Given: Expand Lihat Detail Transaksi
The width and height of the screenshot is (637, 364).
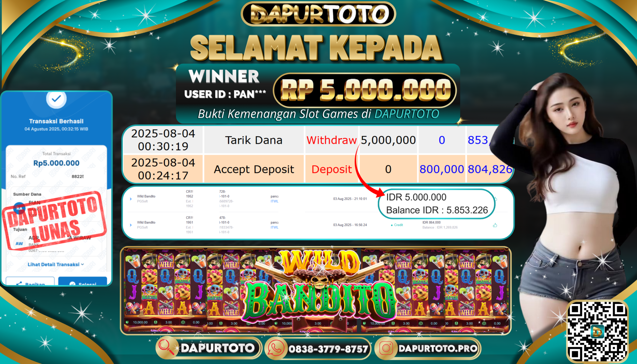Looking at the screenshot, I should (x=56, y=264).
